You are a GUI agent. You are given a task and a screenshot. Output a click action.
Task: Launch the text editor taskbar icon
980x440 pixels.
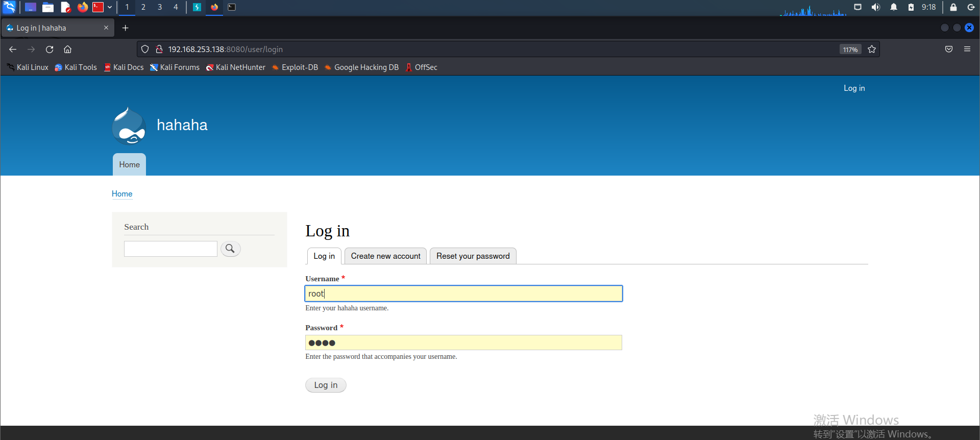point(65,7)
